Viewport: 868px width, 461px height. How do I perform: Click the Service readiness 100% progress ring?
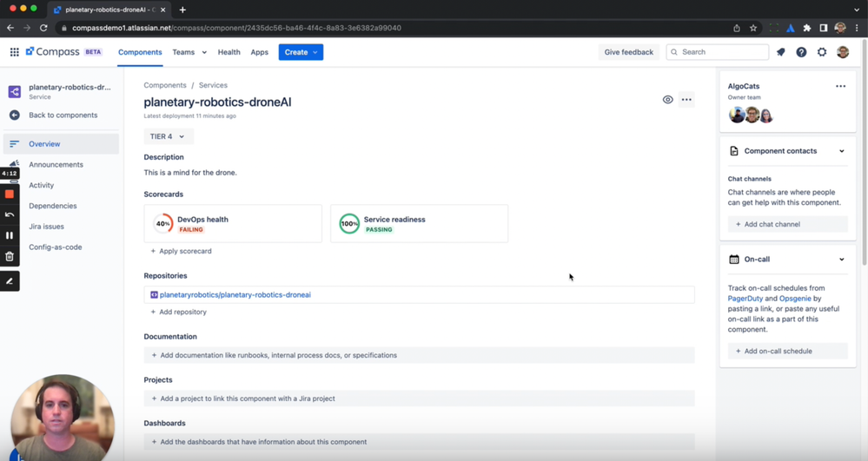click(x=349, y=224)
